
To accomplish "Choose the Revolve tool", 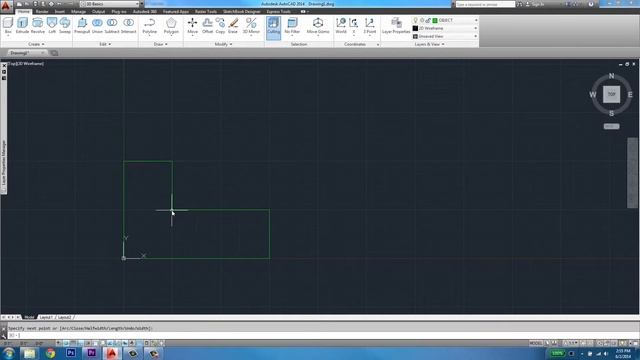I will tap(38, 26).
